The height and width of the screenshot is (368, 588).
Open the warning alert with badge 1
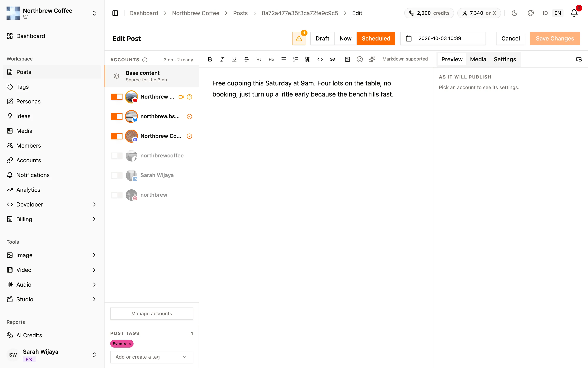299,38
